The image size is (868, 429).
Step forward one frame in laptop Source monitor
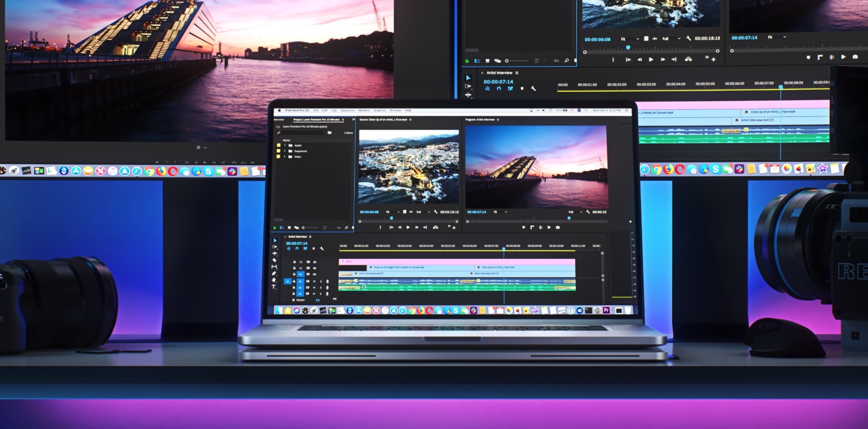tap(416, 227)
